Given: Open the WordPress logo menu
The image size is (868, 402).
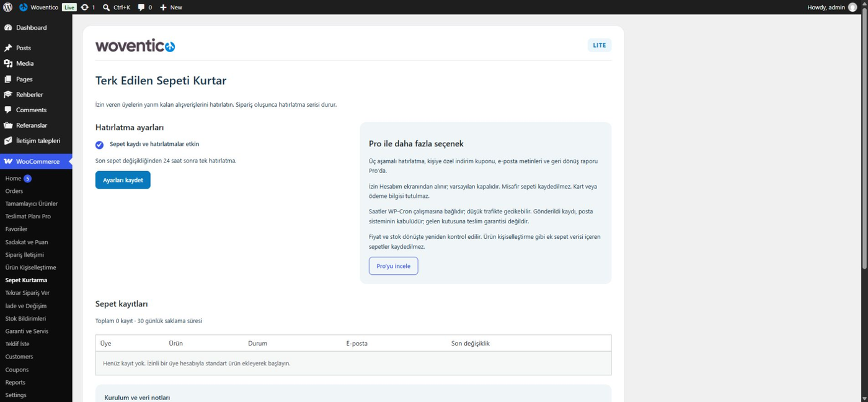Looking at the screenshot, I should click(7, 7).
